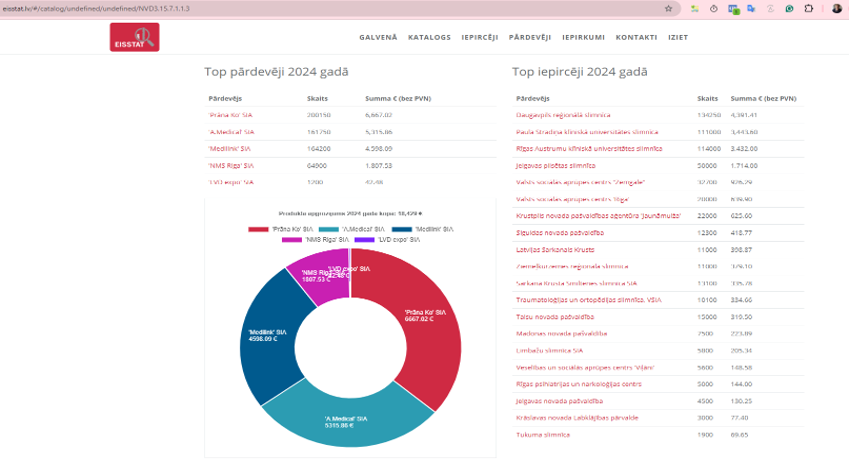
Task: Open Tukuma slimnīca link
Action: tap(543, 434)
